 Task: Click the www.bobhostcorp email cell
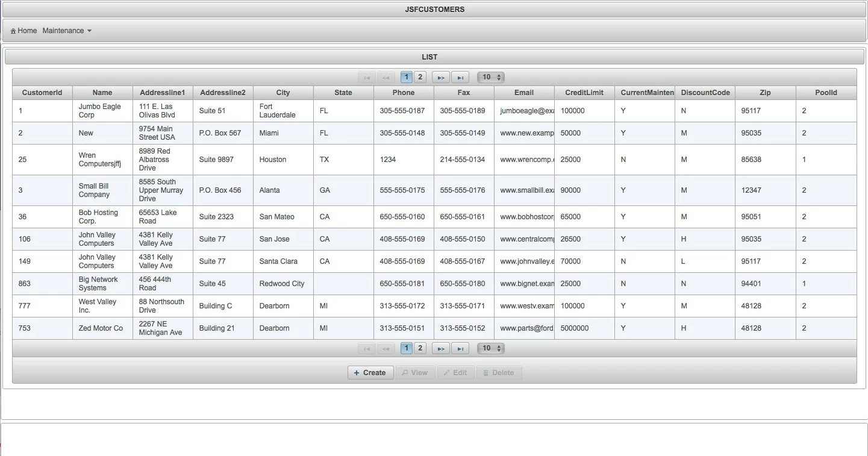pyautogui.click(x=524, y=217)
